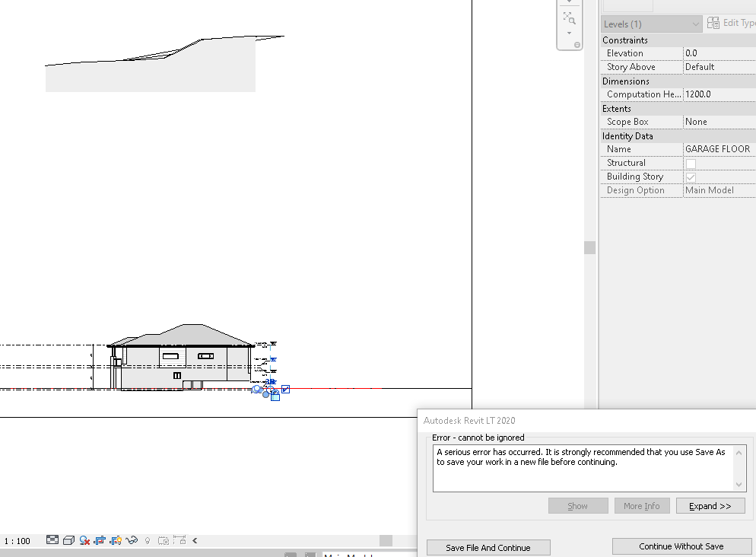Viewport: 756px width, 557px height.
Task: Toggle the Sun Path icon on view control bar
Action: [84, 540]
